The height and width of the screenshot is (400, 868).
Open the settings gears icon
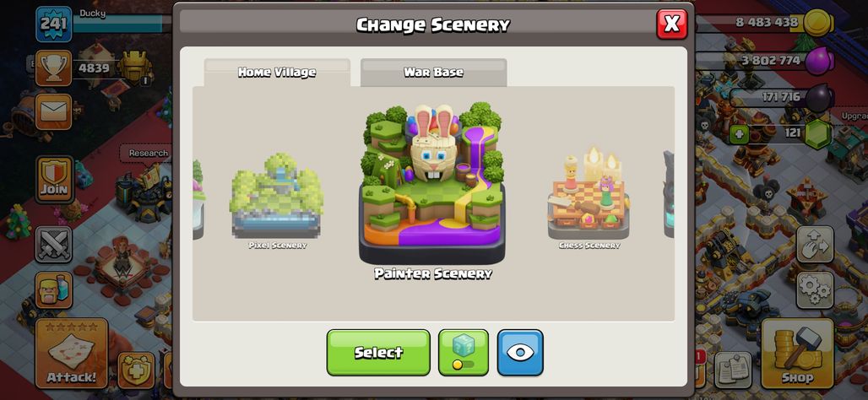pos(815,289)
